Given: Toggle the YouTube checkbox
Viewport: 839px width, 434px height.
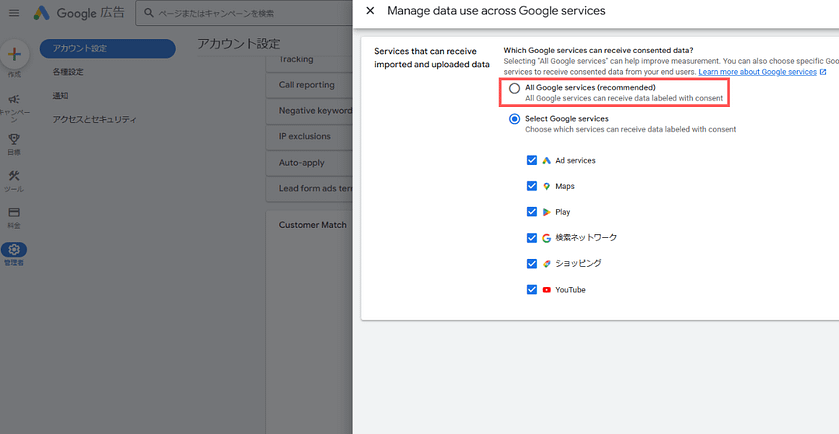Looking at the screenshot, I should (x=531, y=290).
